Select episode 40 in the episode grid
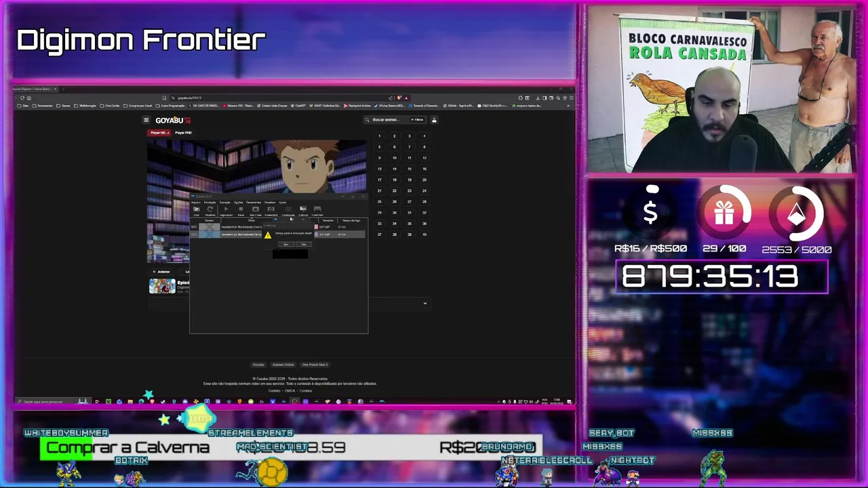The image size is (868, 488). click(x=425, y=234)
